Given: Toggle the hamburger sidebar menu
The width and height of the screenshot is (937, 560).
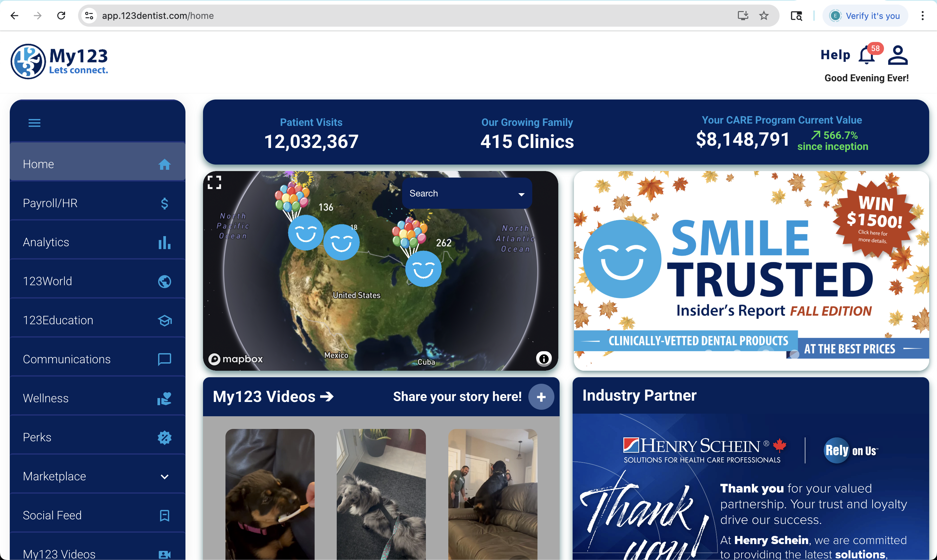Looking at the screenshot, I should point(34,123).
